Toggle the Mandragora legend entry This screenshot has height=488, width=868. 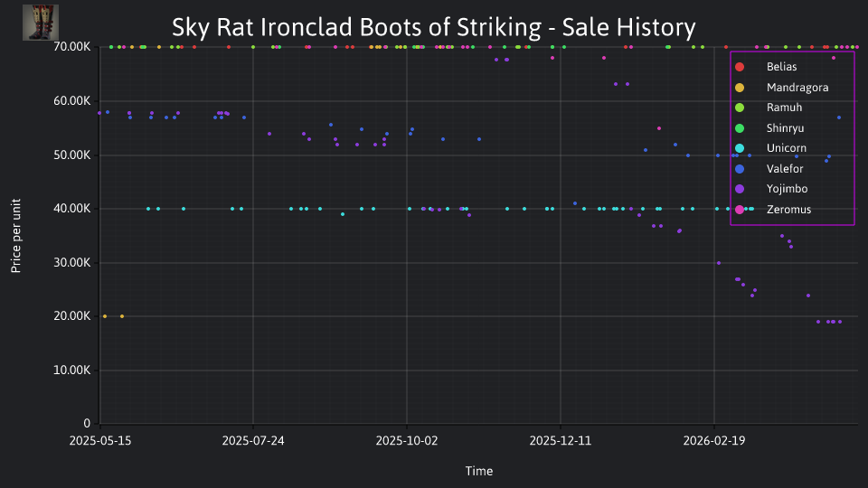pos(781,88)
